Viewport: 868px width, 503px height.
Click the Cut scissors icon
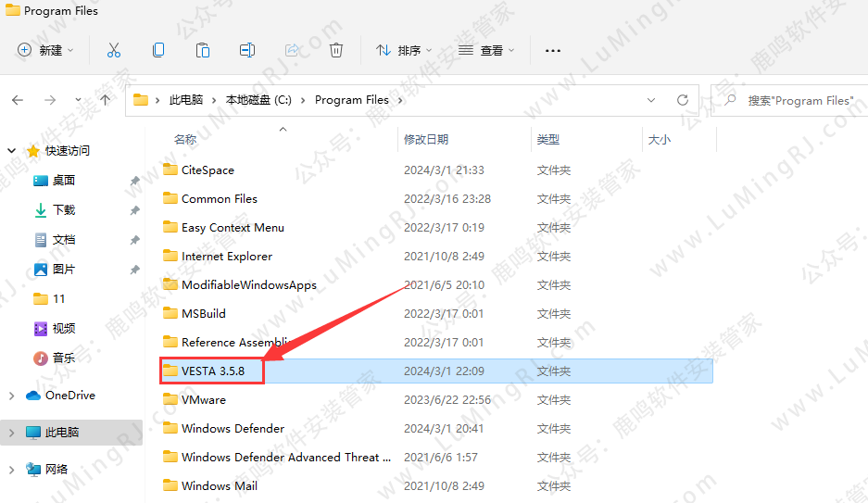click(114, 50)
